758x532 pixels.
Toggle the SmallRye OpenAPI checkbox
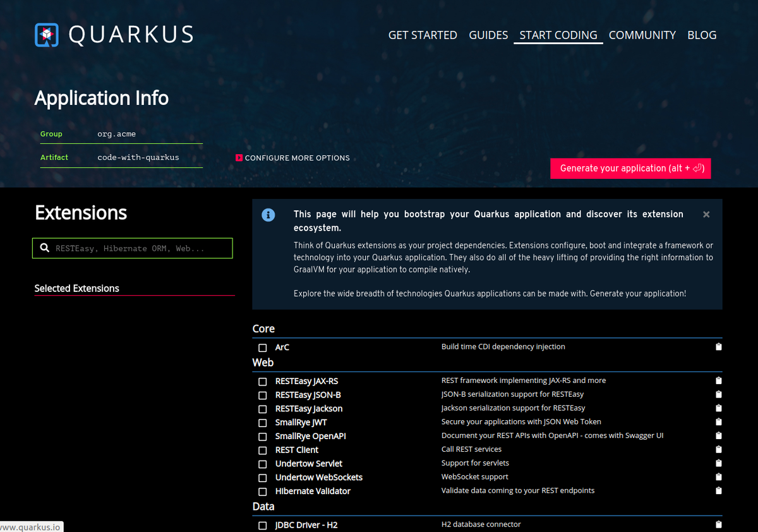coord(263,437)
